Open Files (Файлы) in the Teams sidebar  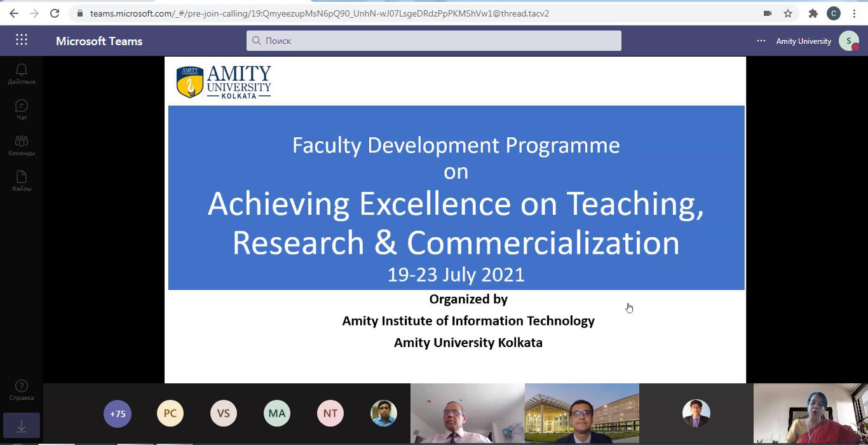(22, 181)
